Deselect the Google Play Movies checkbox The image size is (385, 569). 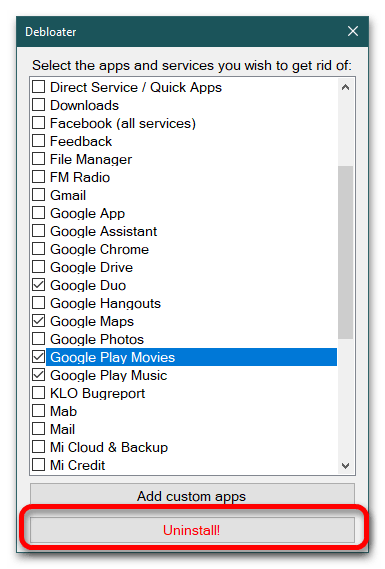(x=38, y=357)
